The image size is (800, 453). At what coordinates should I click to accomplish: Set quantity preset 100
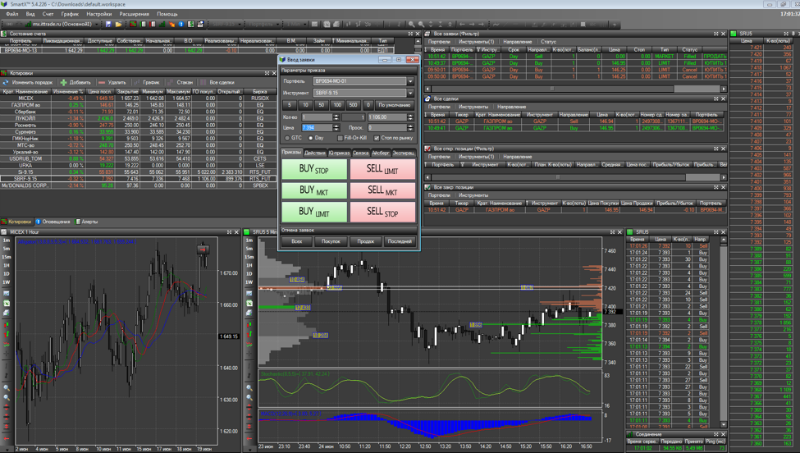337,105
